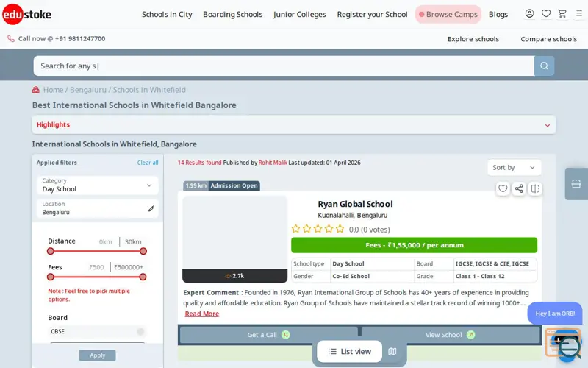Screen dimensions: 588x368
Task: Click the Fees slider right handle
Action: [x=143, y=277]
